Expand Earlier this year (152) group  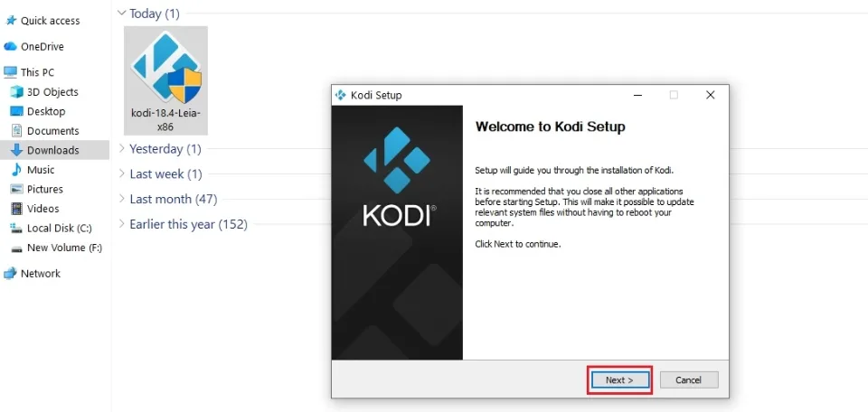click(x=122, y=225)
